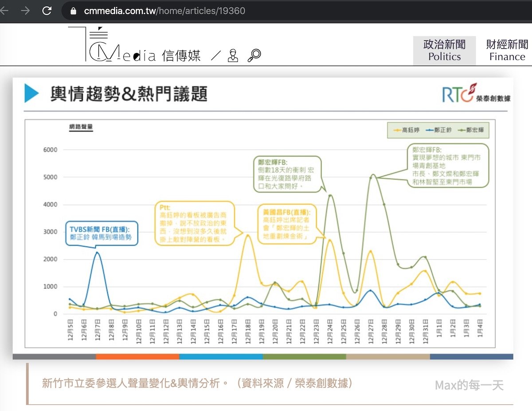Toggle 高鈺婷 yellow series in legend
The height and width of the screenshot is (411, 532).
coord(406,130)
